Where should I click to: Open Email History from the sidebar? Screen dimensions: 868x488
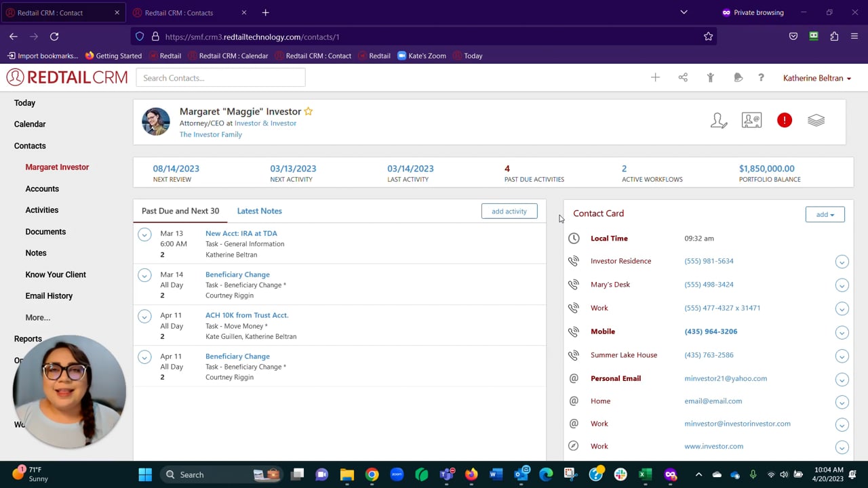pyautogui.click(x=49, y=296)
